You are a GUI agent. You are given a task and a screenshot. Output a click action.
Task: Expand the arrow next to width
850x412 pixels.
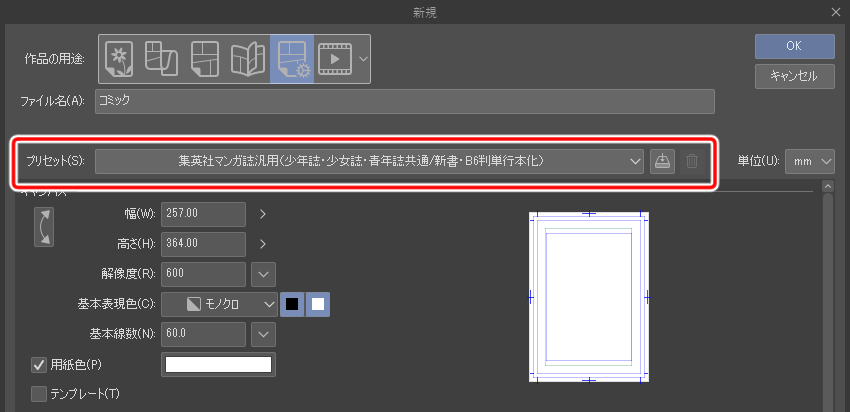pos(263,214)
